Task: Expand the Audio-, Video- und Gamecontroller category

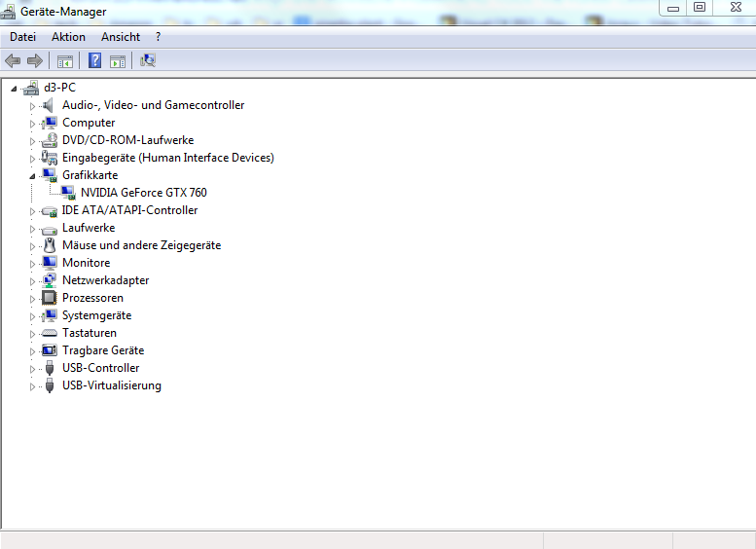Action: (x=32, y=105)
